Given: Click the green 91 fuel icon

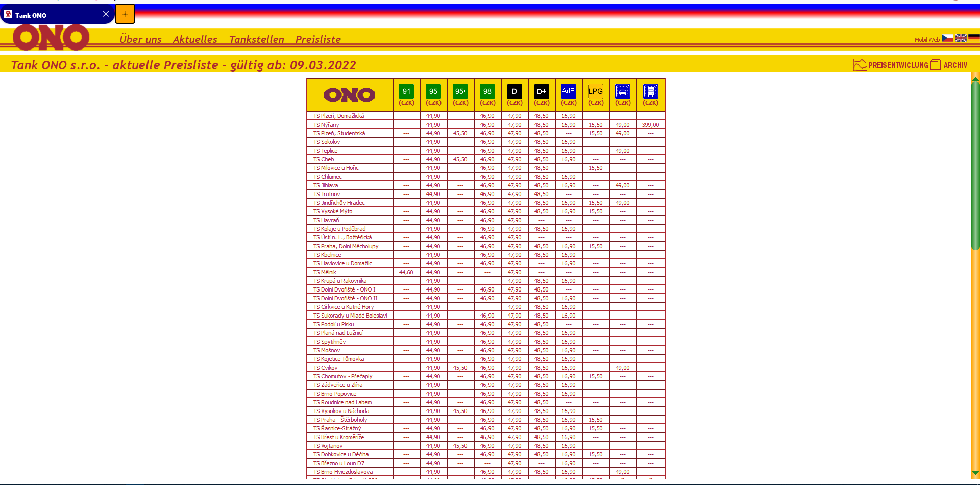Looking at the screenshot, I should tap(406, 91).
